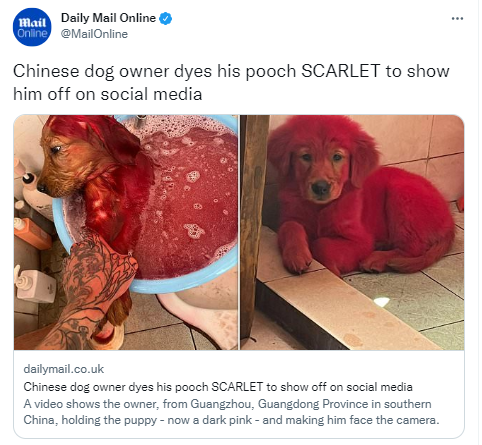Open the @MailOnline handle link
Screen dimensions: 482x445
tap(94, 34)
